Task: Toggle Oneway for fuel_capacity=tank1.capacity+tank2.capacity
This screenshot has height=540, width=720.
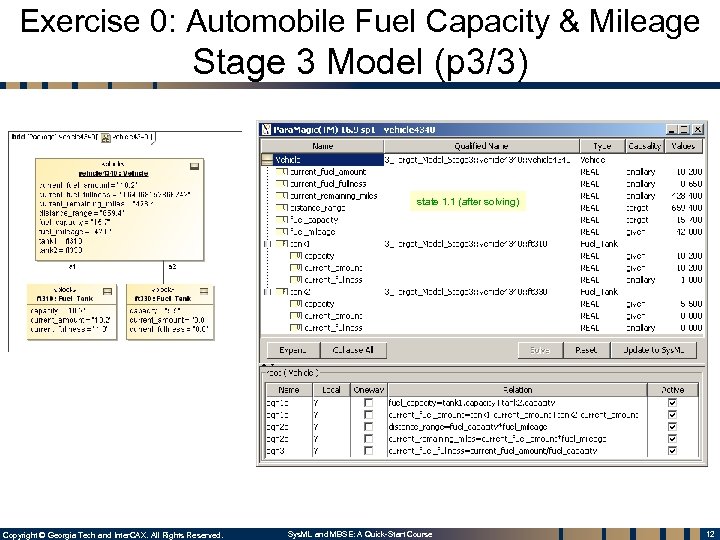Action: (368, 403)
